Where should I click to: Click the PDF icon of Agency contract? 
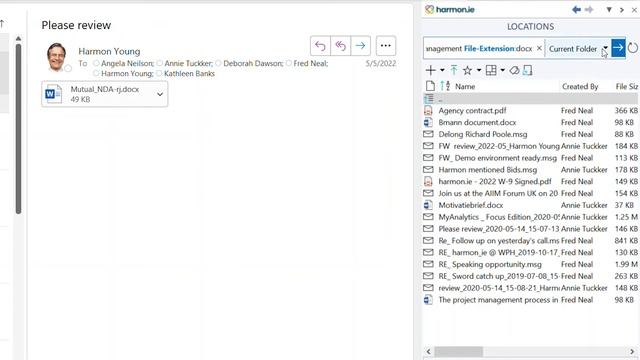[428, 111]
